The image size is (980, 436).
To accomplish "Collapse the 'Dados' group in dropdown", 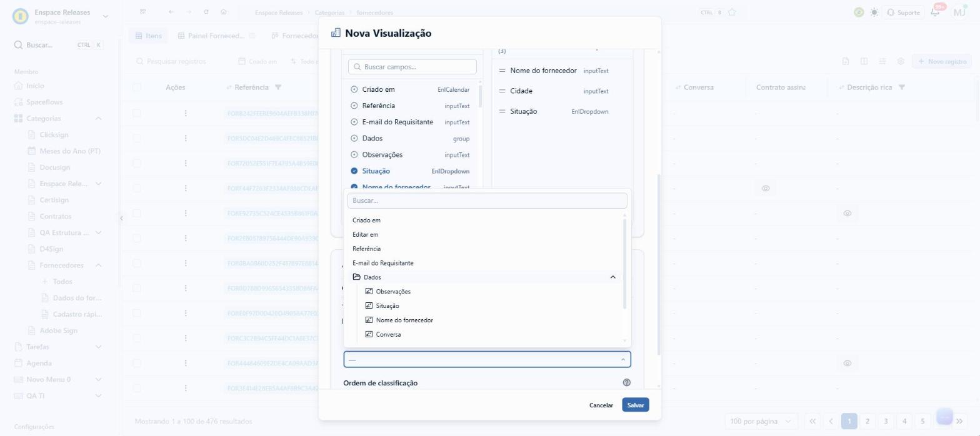I will point(612,277).
